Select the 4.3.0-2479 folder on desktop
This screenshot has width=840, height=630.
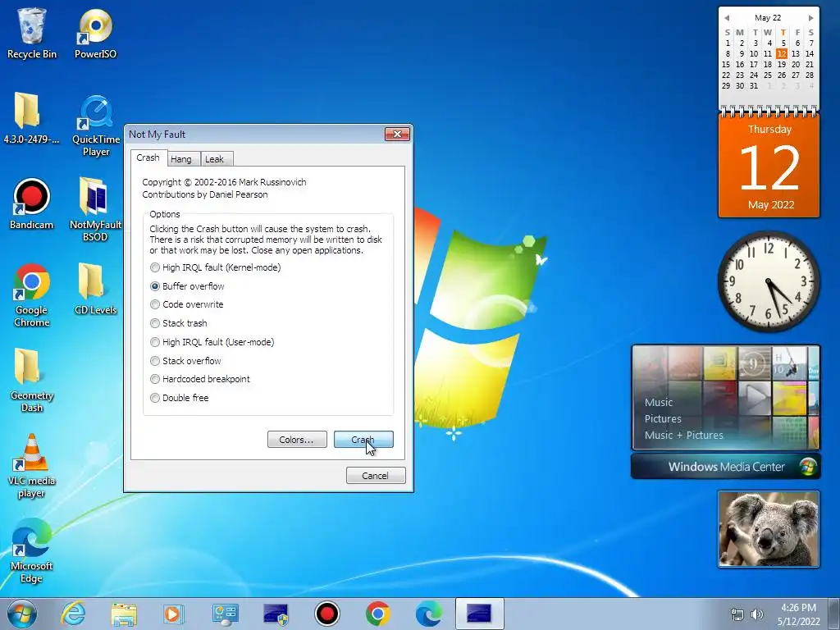(30, 118)
